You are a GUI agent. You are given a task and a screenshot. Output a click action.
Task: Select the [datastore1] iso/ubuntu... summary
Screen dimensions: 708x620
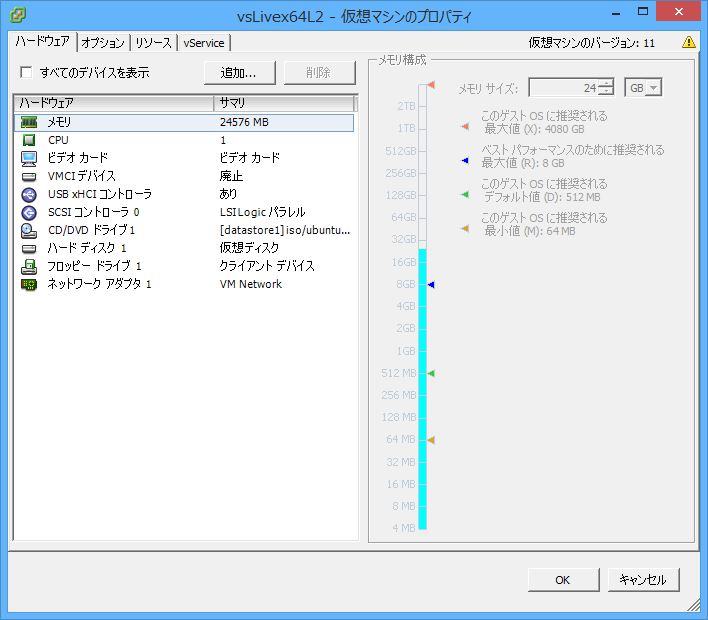pos(284,230)
